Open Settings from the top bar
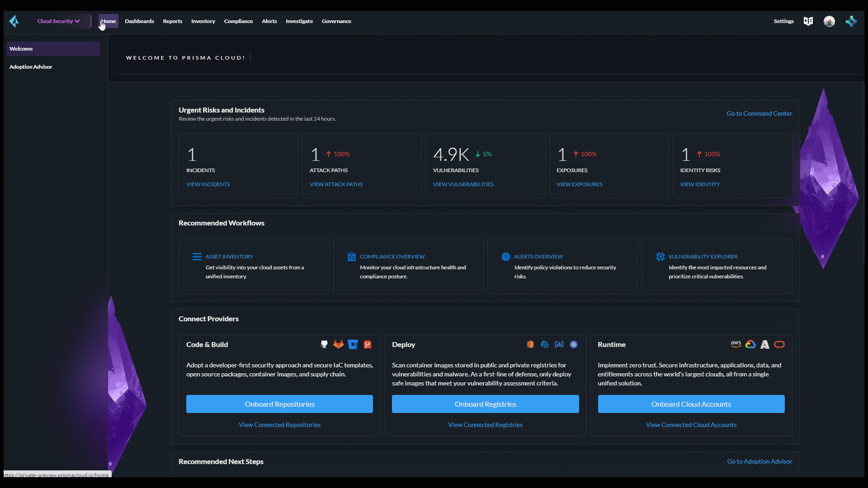Screen dimensions: 868x488 pyautogui.click(x=783, y=21)
